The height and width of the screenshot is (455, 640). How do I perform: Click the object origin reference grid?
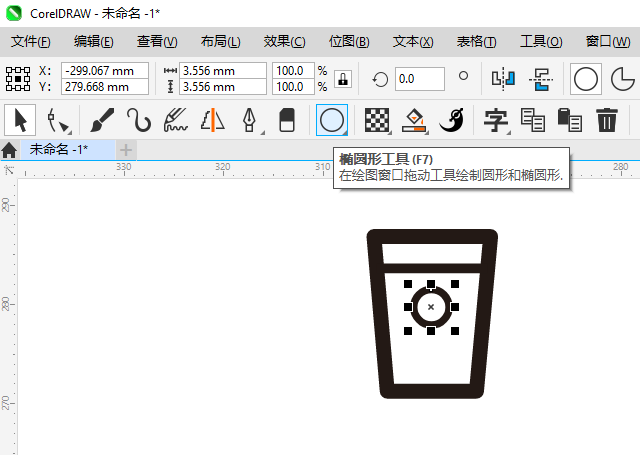(18, 79)
